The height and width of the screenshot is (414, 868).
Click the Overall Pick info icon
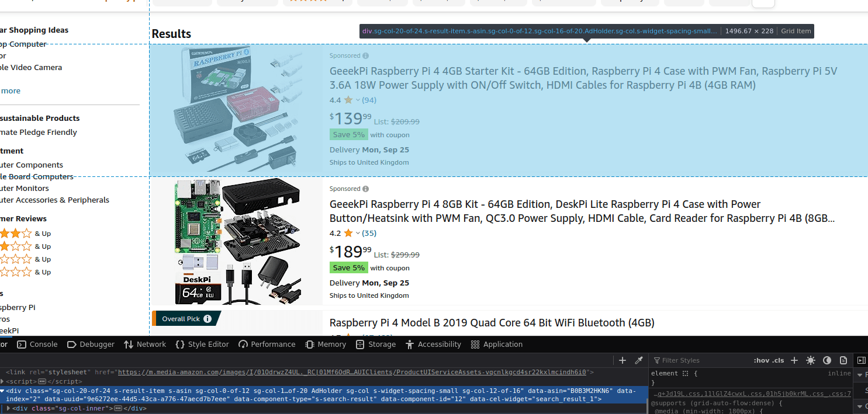208,319
